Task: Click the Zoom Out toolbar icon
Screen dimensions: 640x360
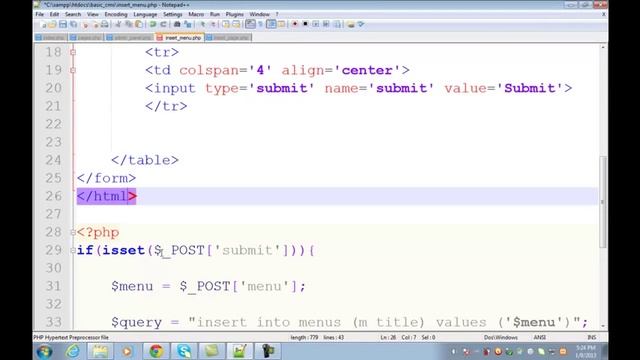Action: [x=213, y=24]
